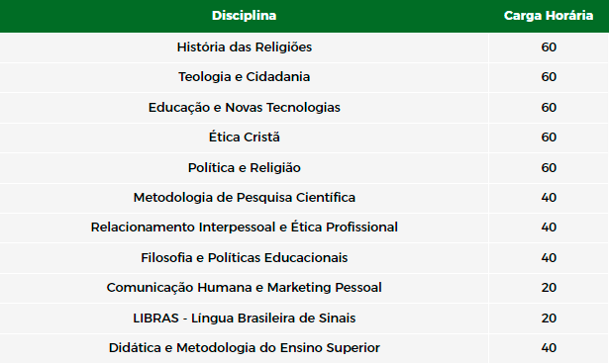Click the 40 hours for Metodologia de Pesquisa
Viewport: 609px width, 364px height.
549,198
